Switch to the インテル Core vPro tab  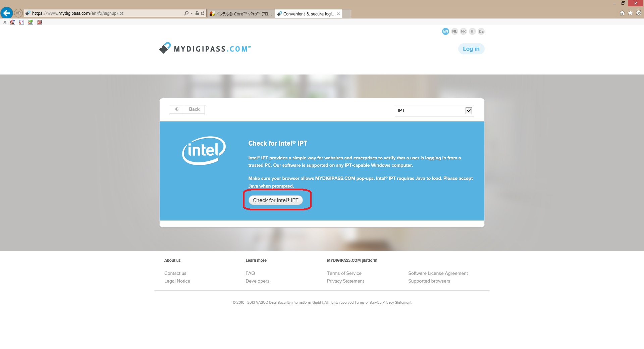[241, 14]
